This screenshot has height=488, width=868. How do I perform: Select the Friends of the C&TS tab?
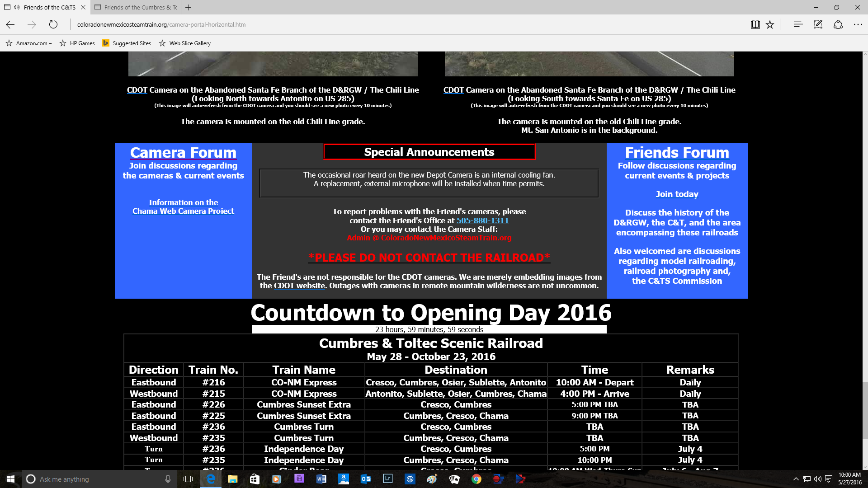pos(44,7)
